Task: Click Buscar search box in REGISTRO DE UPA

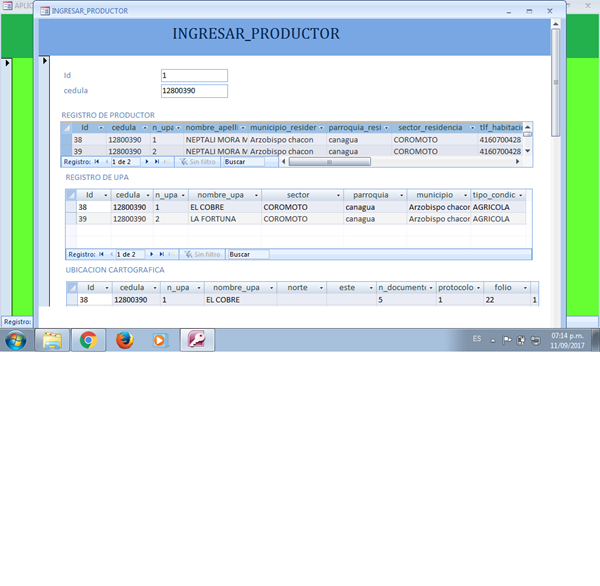Action: (248, 254)
